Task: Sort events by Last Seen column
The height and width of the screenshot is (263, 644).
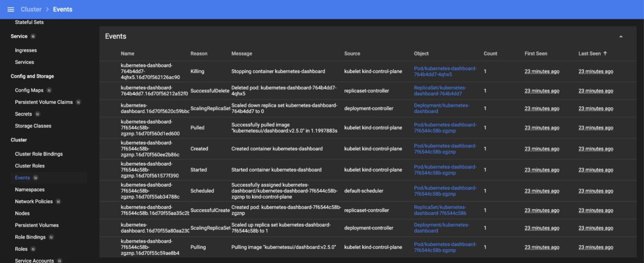Action: 592,53
